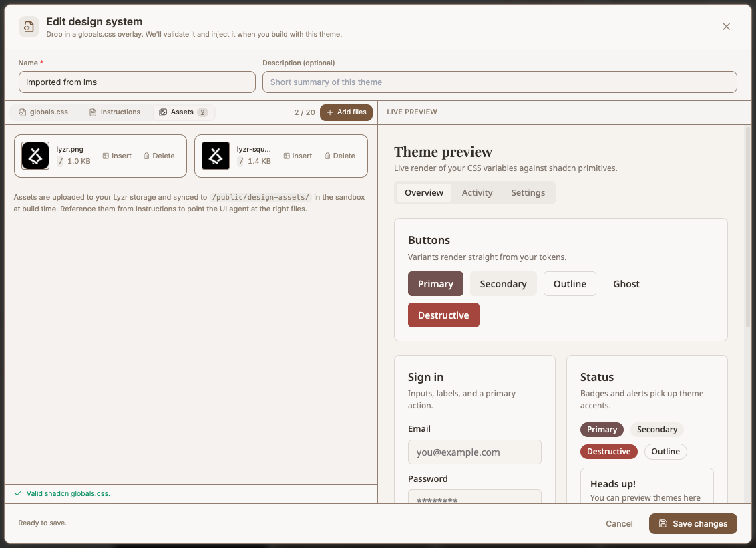Image resolution: width=756 pixels, height=548 pixels.
Task: Click the Destructive preview button
Action: 443,315
